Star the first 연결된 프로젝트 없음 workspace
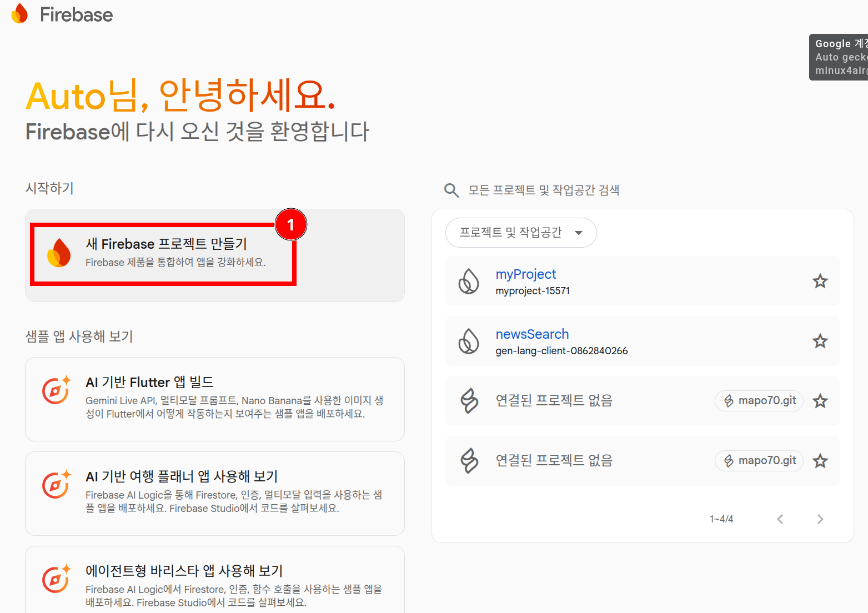This screenshot has height=613, width=868. coord(820,401)
